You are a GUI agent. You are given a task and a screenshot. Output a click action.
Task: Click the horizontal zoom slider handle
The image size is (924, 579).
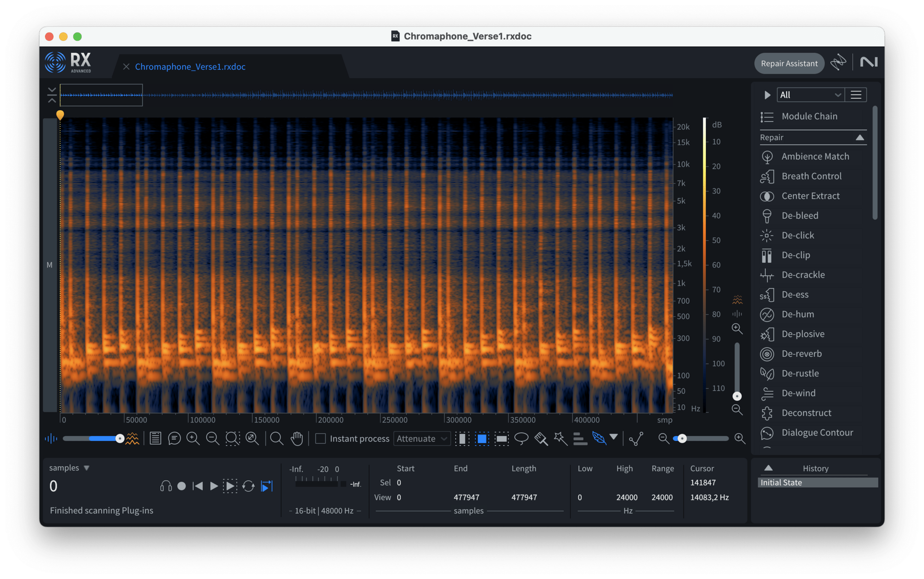(682, 438)
